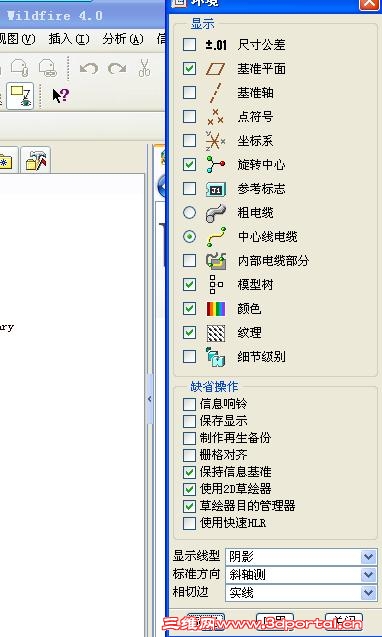The image size is (382, 637).
Task: Enable the 坐标系 checkbox
Action: [189, 141]
